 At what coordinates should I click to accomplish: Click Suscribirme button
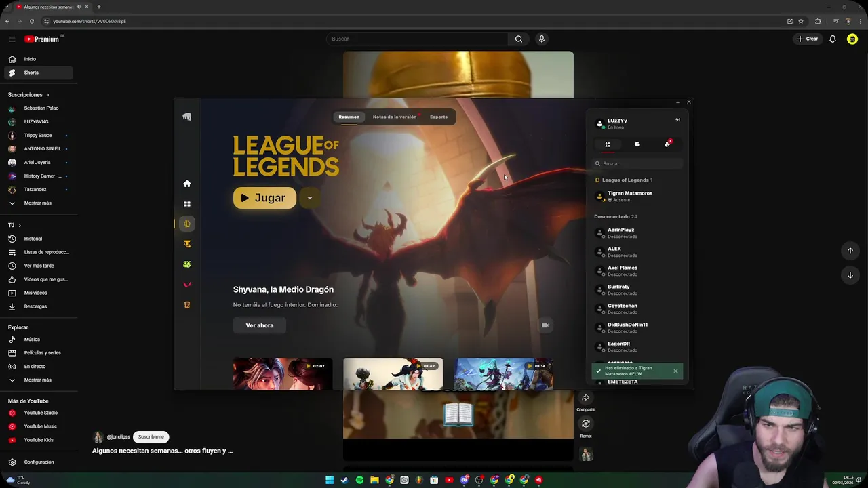[151, 437]
